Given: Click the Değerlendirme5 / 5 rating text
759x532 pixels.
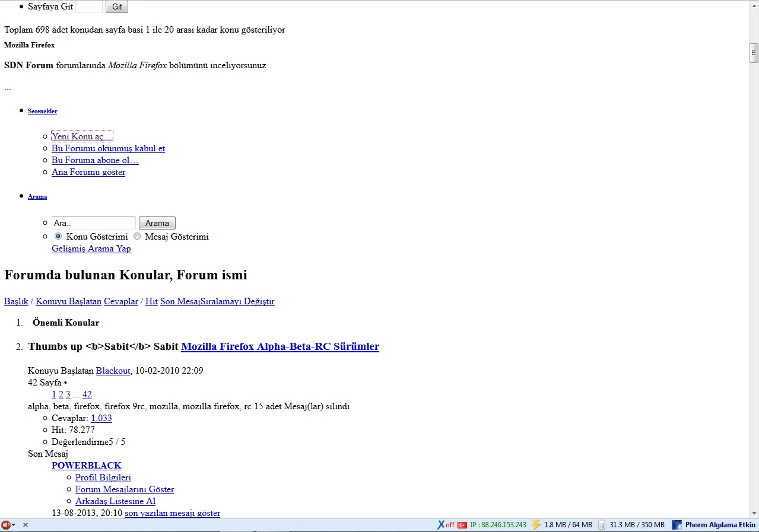Looking at the screenshot, I should point(88,442).
